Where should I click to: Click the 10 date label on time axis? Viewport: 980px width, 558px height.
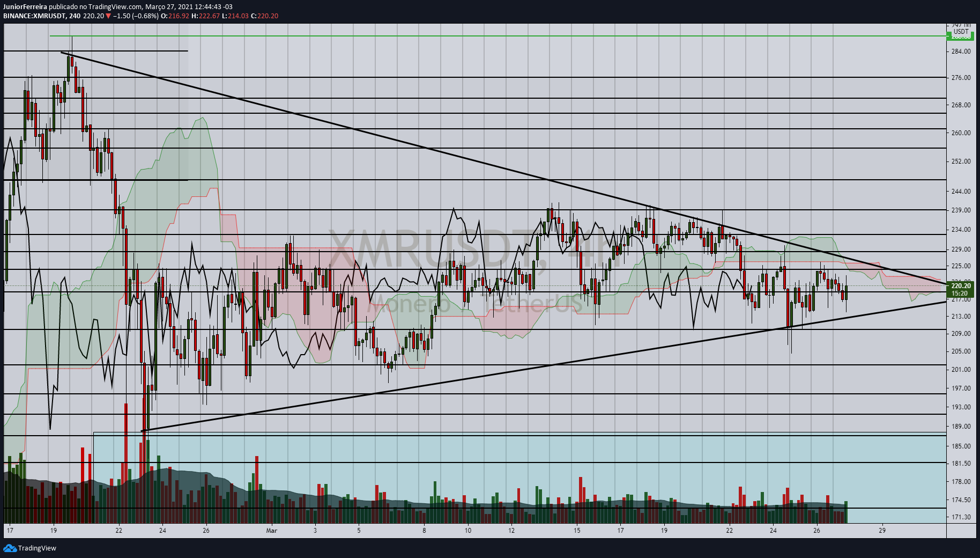click(468, 531)
